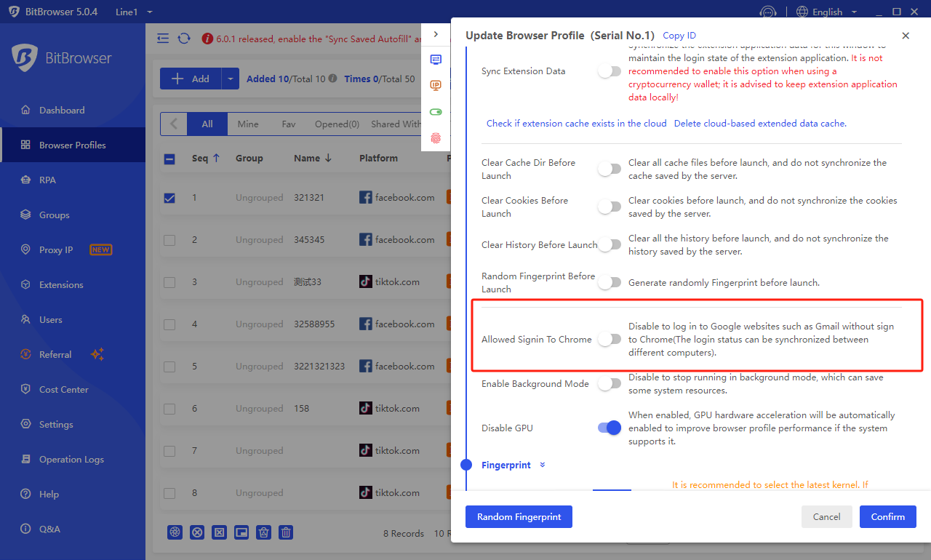This screenshot has width=931, height=560.
Task: Open customer support headset icon
Action: pos(768,12)
